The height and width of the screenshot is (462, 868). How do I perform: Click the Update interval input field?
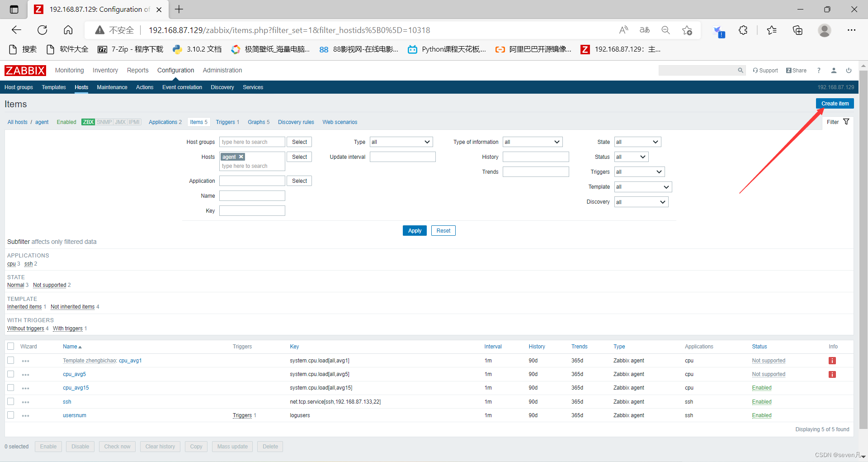click(x=403, y=157)
